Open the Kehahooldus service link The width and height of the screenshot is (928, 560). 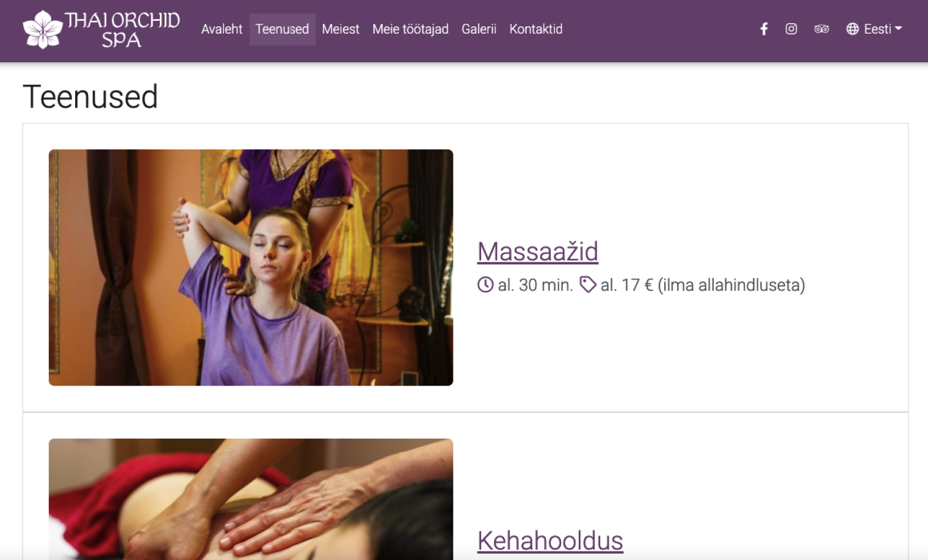coord(549,540)
